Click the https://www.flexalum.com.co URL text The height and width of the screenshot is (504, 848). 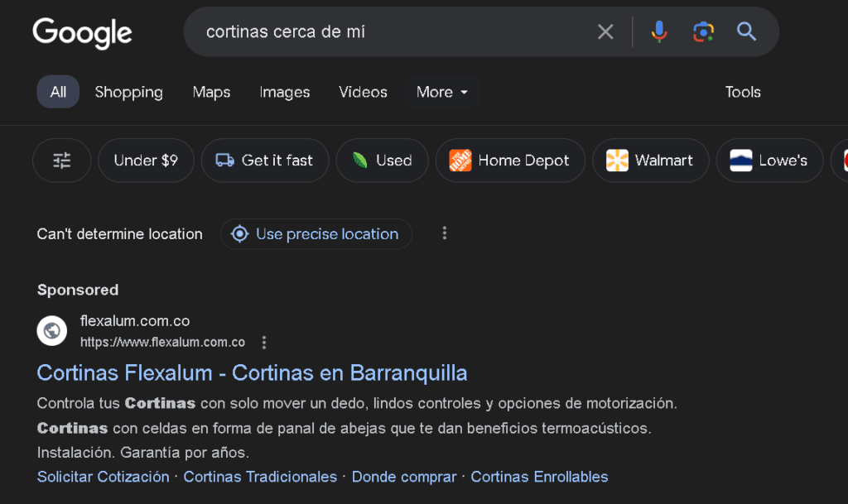click(x=163, y=343)
